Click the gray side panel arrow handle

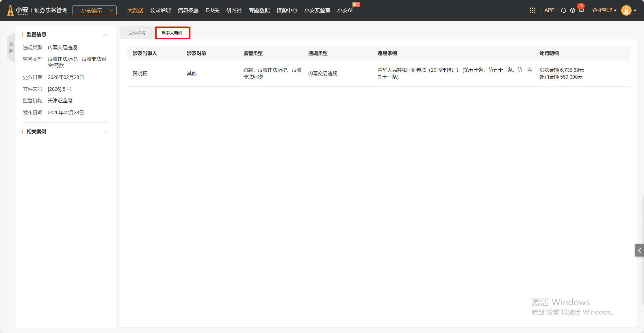point(639,250)
